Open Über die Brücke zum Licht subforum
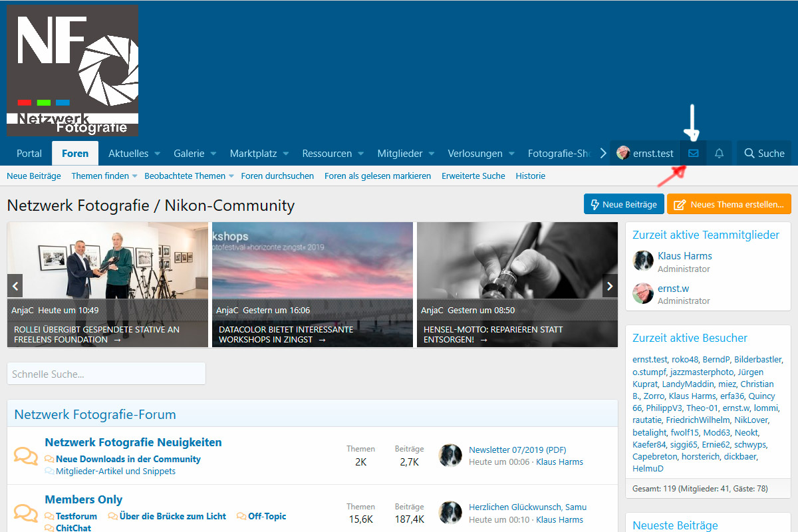The image size is (798, 532). coord(173,516)
